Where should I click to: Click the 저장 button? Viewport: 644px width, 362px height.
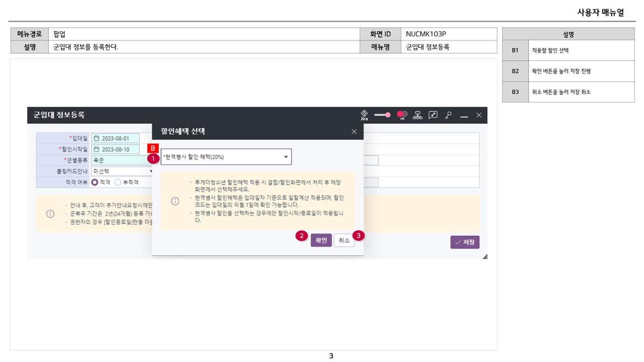465,242
